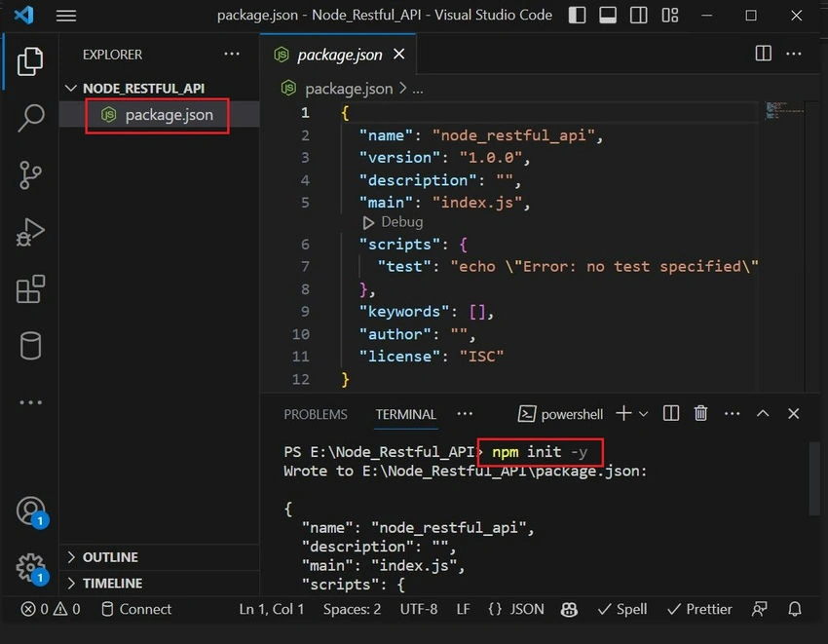828x644 pixels.
Task: Switch to the PROBLEMS panel tab
Action: click(316, 415)
